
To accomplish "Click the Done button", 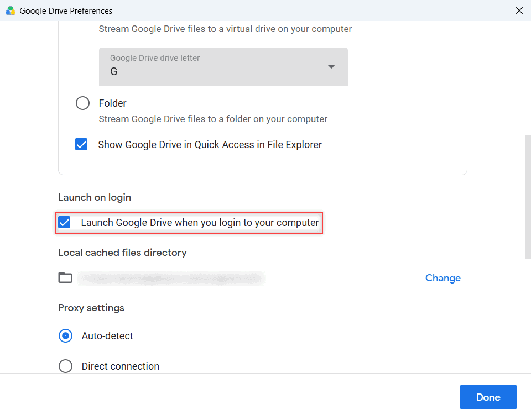I will 488,397.
